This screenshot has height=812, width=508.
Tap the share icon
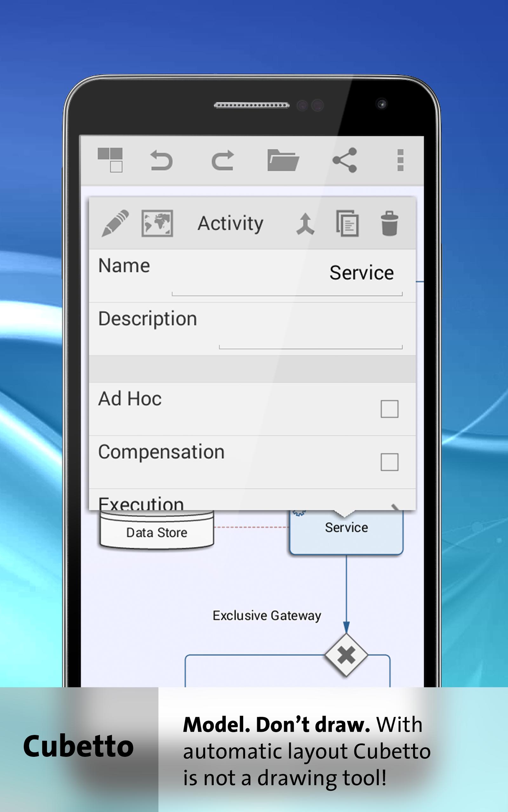click(345, 160)
